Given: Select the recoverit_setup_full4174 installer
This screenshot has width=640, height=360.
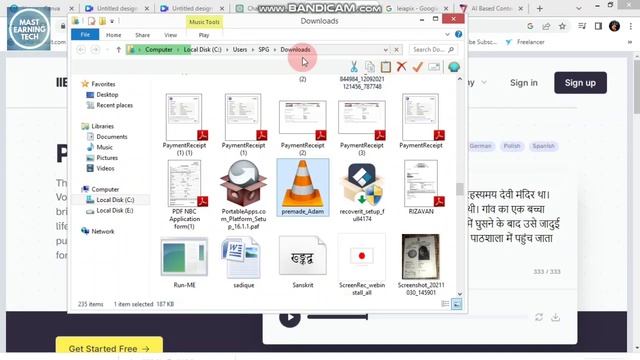Looking at the screenshot, I should click(x=362, y=191).
